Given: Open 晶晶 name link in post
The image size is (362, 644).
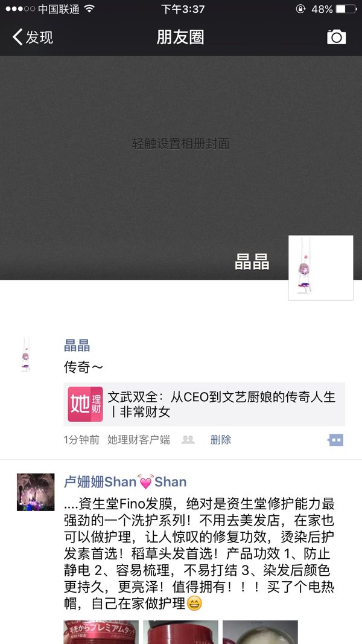Looking at the screenshot, I should point(77,346).
